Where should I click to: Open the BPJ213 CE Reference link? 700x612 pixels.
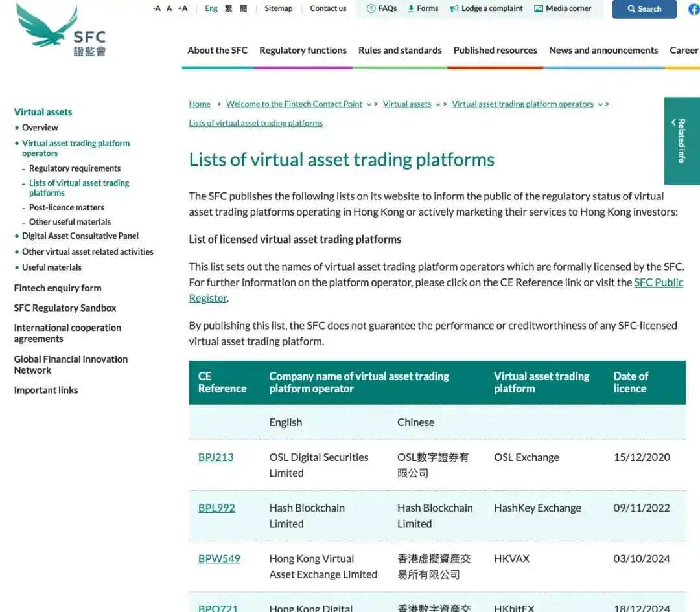216,458
